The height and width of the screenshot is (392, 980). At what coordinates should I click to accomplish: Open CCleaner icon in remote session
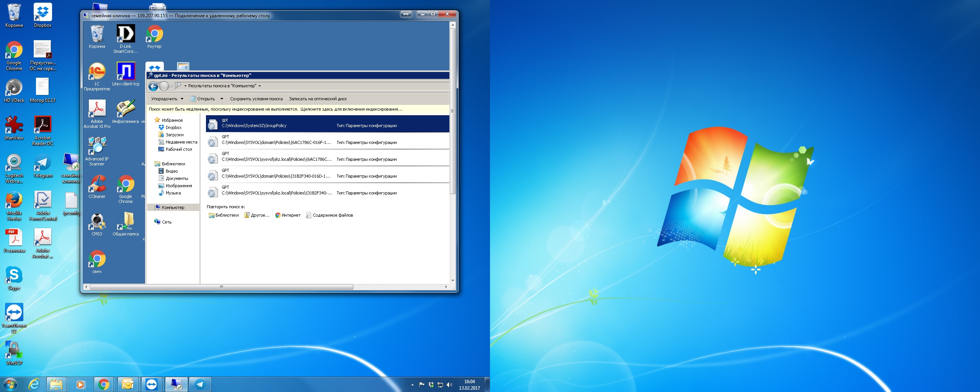[x=97, y=186]
